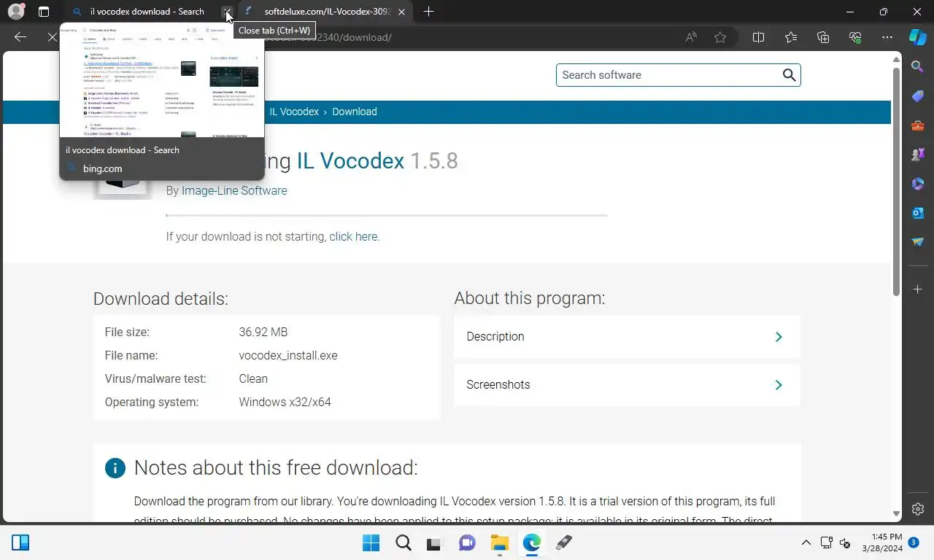The image size is (934, 560).
Task: Select file name vocodex_install.exe text
Action: 288,355
